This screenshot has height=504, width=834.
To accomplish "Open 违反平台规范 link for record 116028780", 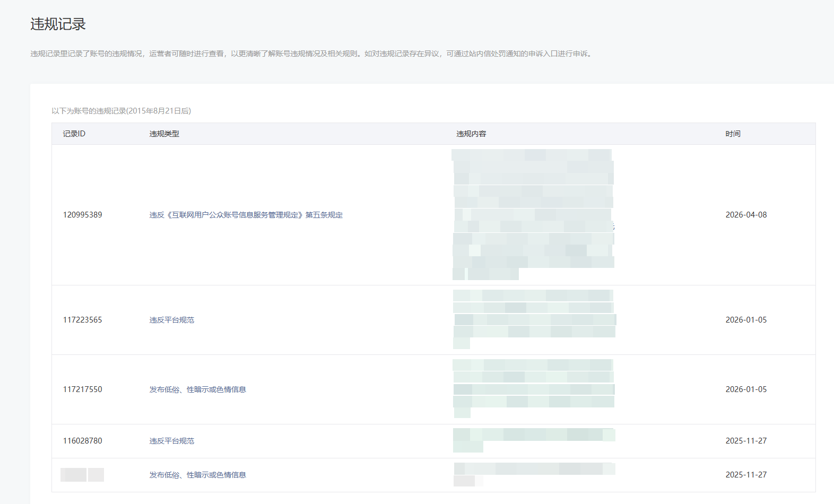I will coord(171,441).
